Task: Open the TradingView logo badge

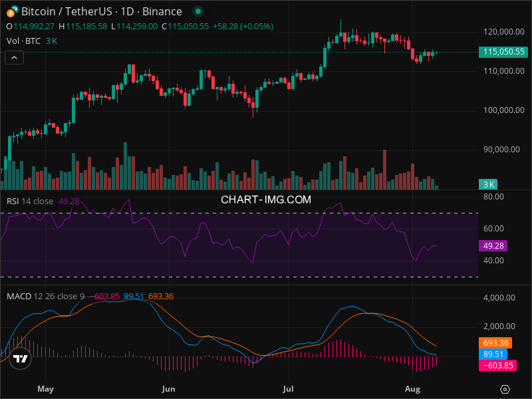Action: tap(21, 358)
